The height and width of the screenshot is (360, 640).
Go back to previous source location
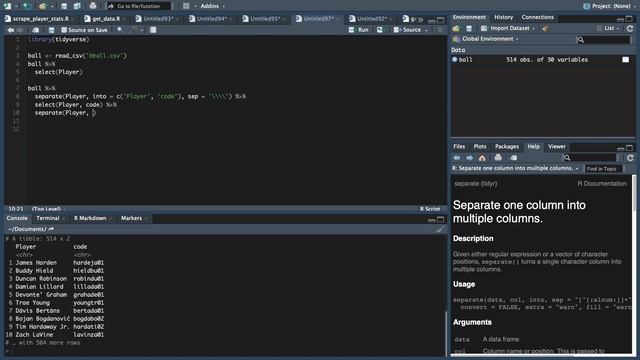pyautogui.click(x=11, y=30)
